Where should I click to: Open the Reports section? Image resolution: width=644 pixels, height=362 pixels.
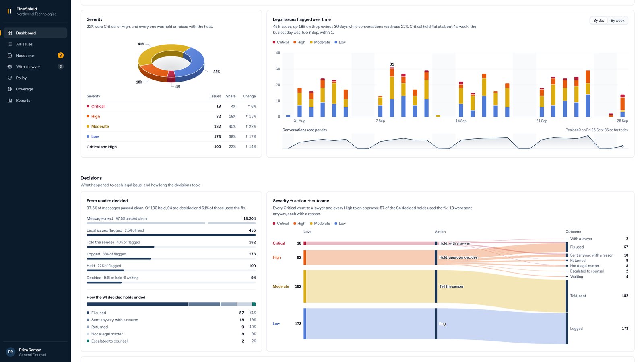pos(35,101)
